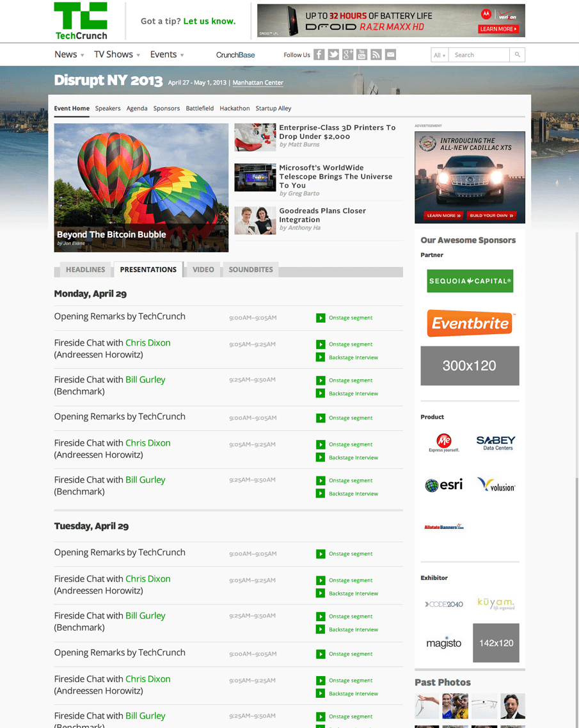The image size is (579, 728).
Task: Click 'Build Your Own' in Cadillac ad
Action: [491, 215]
